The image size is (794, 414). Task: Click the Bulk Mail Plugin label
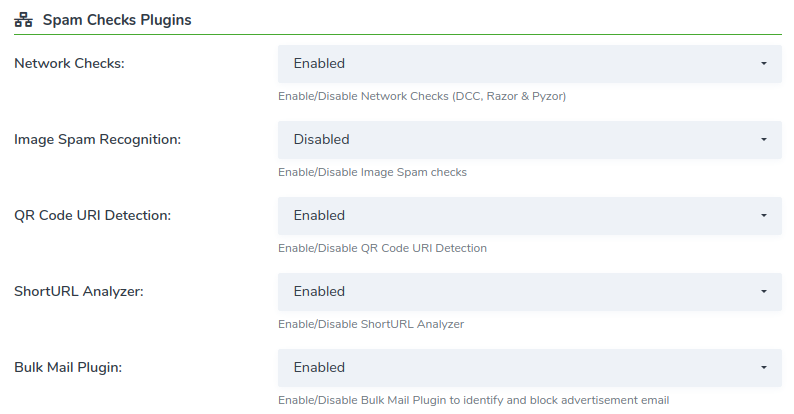[68, 367]
